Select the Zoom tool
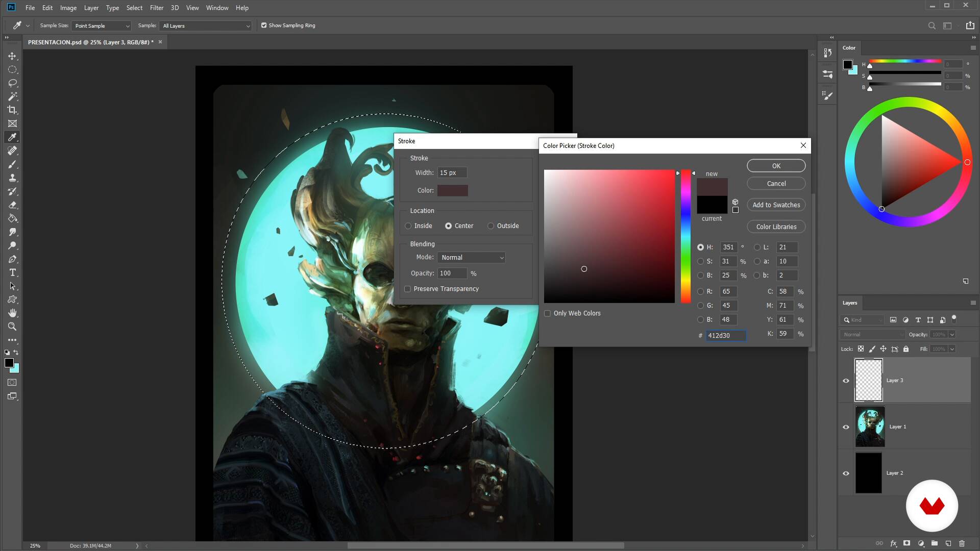Screen dimensions: 980x551 12,327
